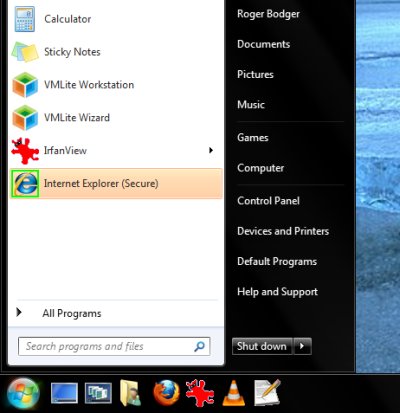Click the search magnifier icon
The image size is (400, 413).
(199, 346)
